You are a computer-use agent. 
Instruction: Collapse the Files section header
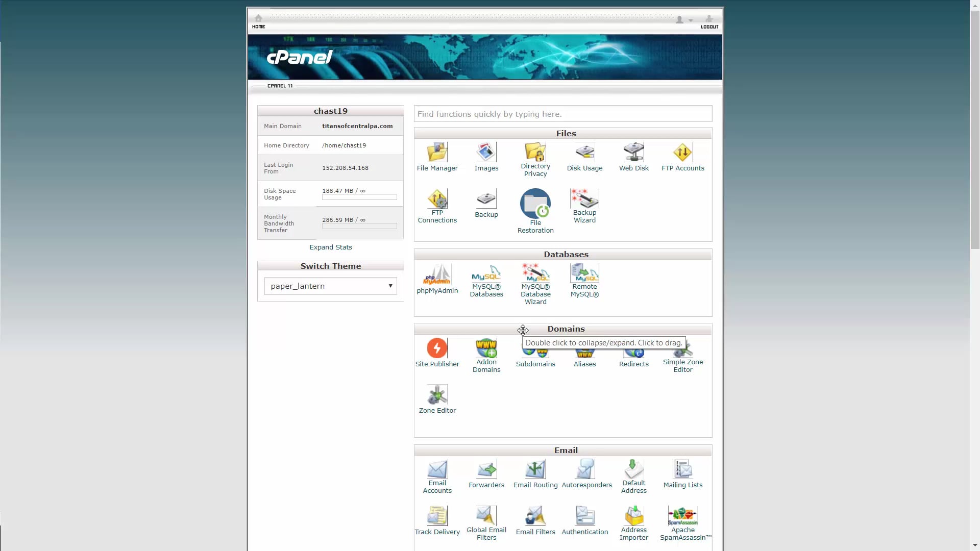pyautogui.click(x=563, y=133)
